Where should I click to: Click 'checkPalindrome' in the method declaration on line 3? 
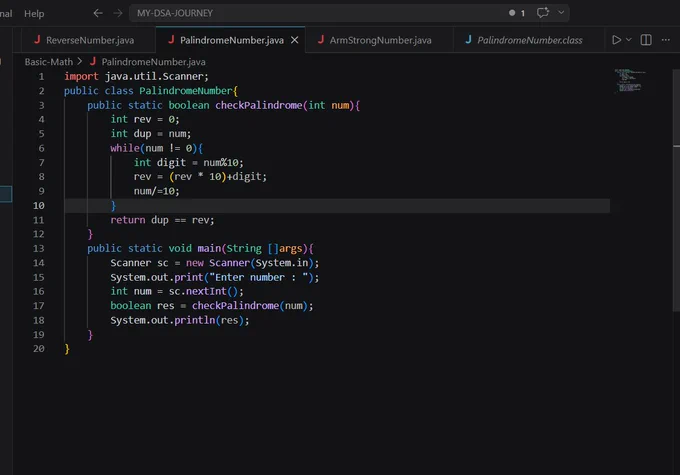tap(258, 105)
